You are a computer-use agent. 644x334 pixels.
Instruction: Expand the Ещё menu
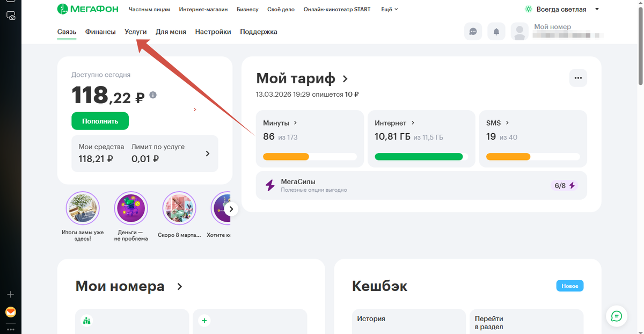[390, 9]
